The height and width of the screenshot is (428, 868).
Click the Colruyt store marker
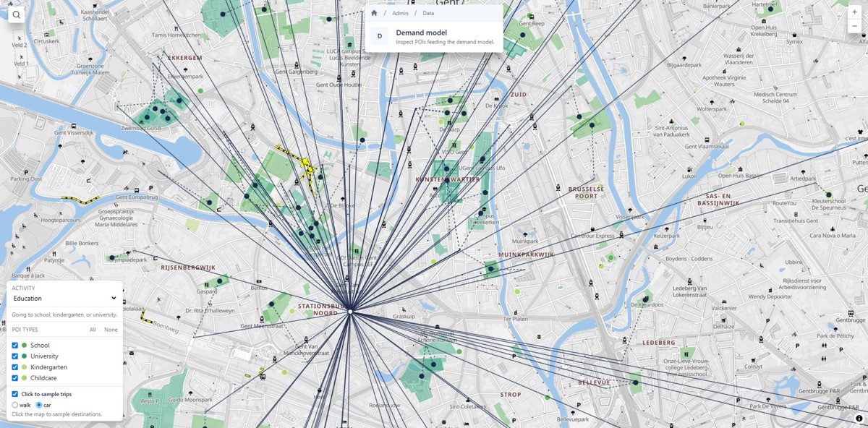(753, 359)
